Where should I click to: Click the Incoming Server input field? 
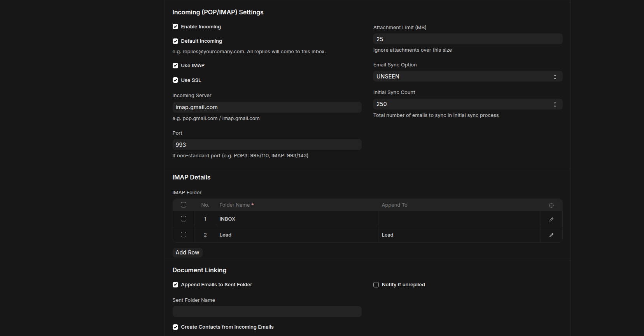[x=267, y=107]
